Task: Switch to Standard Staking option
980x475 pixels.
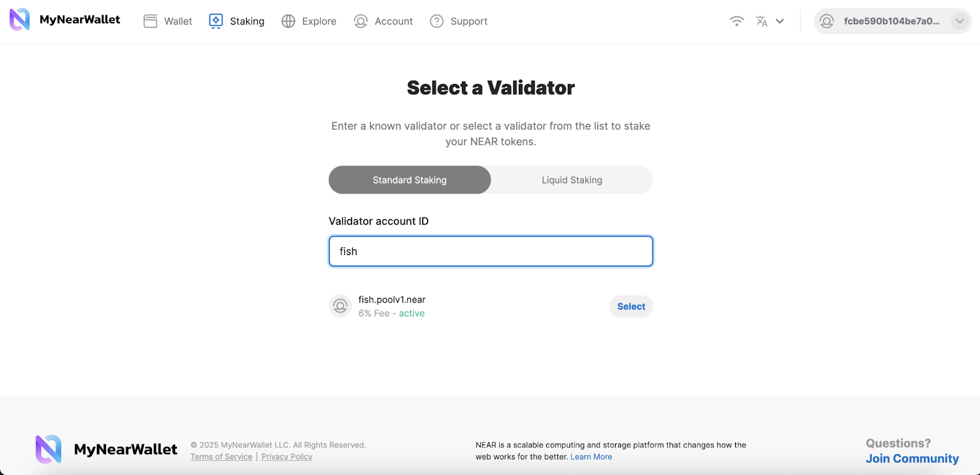Action: (x=410, y=180)
